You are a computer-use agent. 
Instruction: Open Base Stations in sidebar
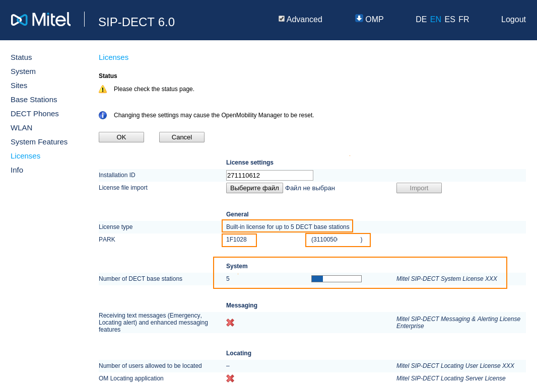pos(34,100)
